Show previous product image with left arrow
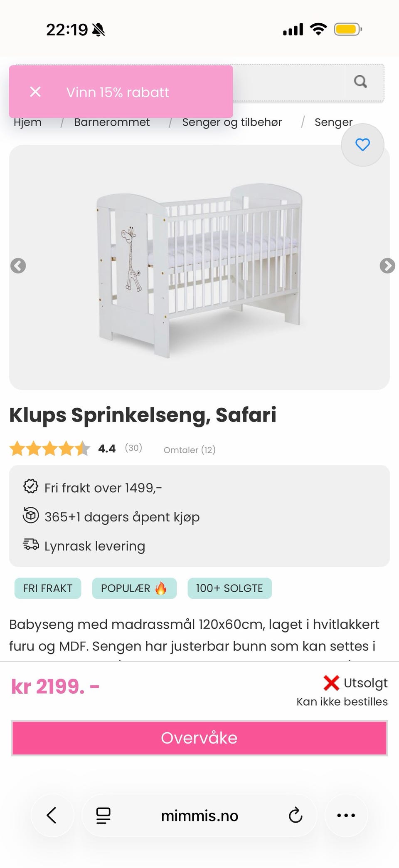 (18, 265)
